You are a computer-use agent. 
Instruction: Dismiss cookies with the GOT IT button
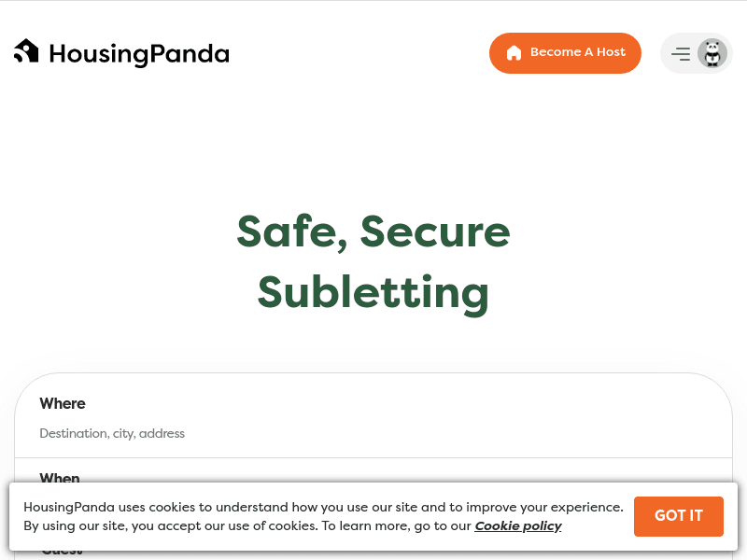pos(679,516)
